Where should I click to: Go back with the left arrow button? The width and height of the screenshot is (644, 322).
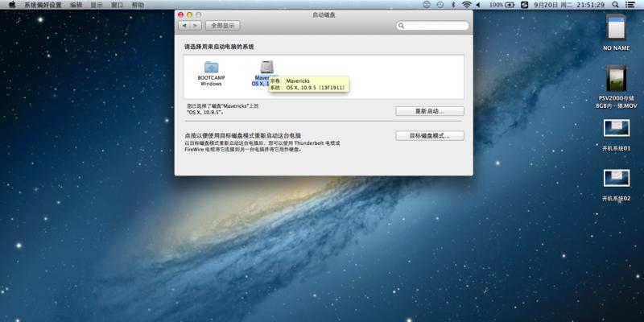[184, 26]
